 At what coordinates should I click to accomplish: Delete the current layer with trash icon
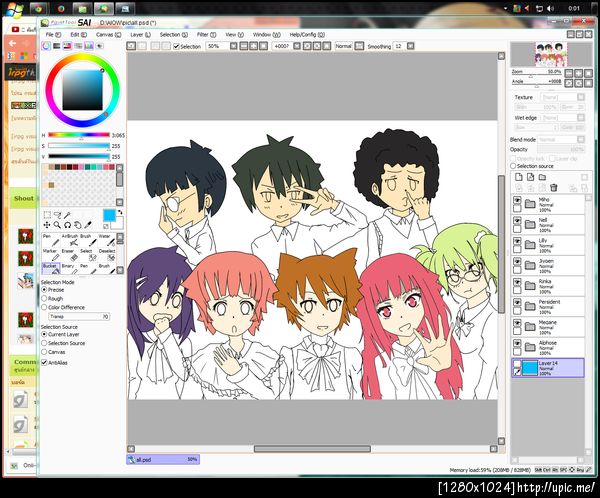click(x=553, y=187)
